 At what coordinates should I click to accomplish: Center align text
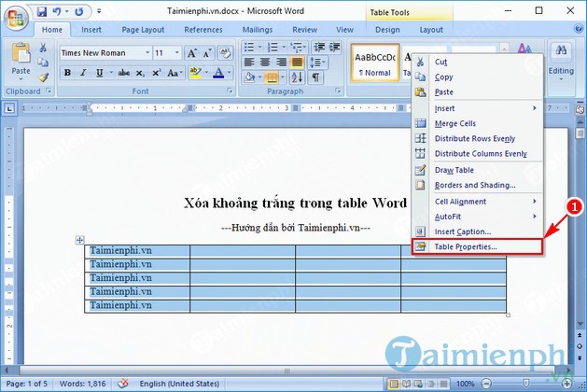(265, 62)
